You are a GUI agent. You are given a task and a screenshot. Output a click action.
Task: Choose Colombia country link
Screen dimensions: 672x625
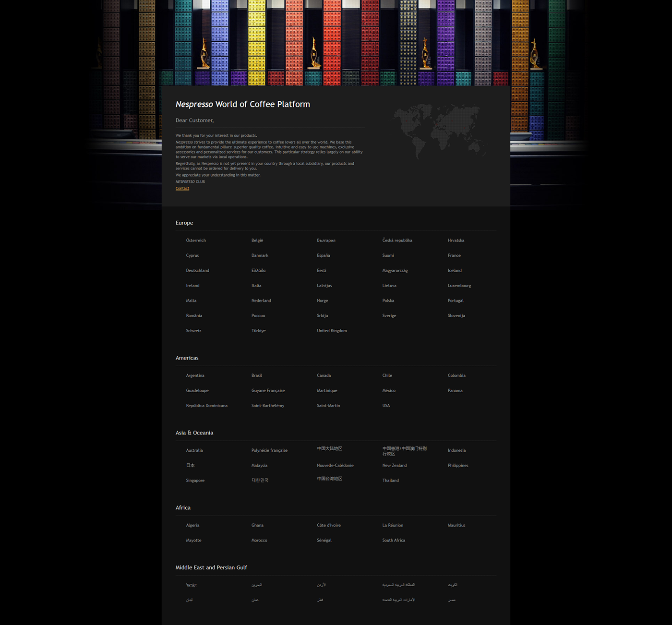tap(456, 375)
